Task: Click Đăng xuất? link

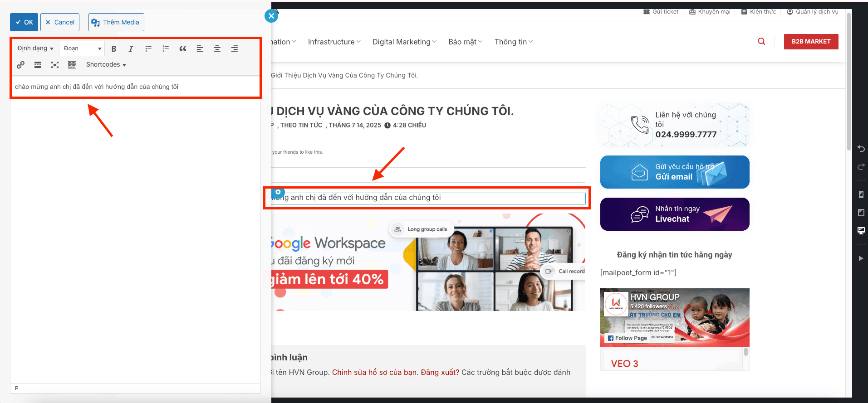Action: point(440,373)
